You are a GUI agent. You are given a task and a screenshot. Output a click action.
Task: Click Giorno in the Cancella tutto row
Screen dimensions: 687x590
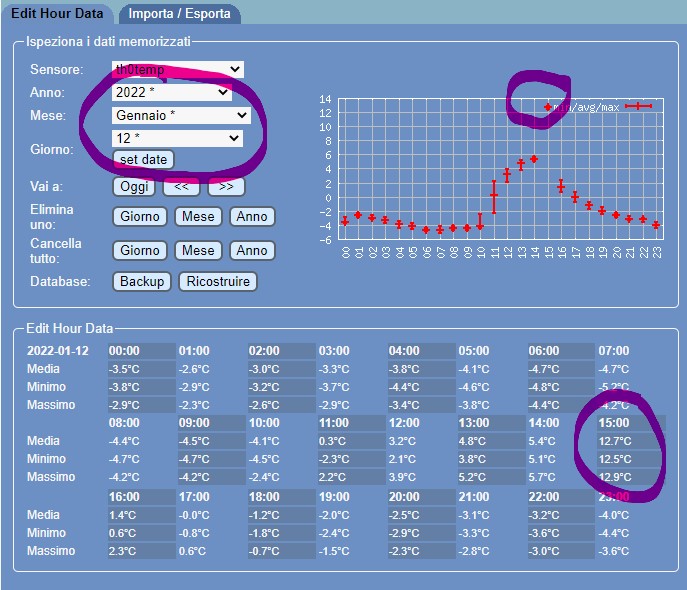(x=140, y=251)
